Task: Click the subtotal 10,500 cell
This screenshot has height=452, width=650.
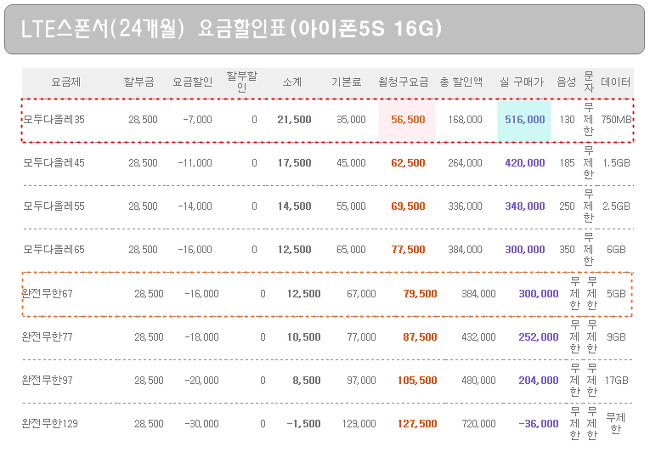Action: pos(304,337)
